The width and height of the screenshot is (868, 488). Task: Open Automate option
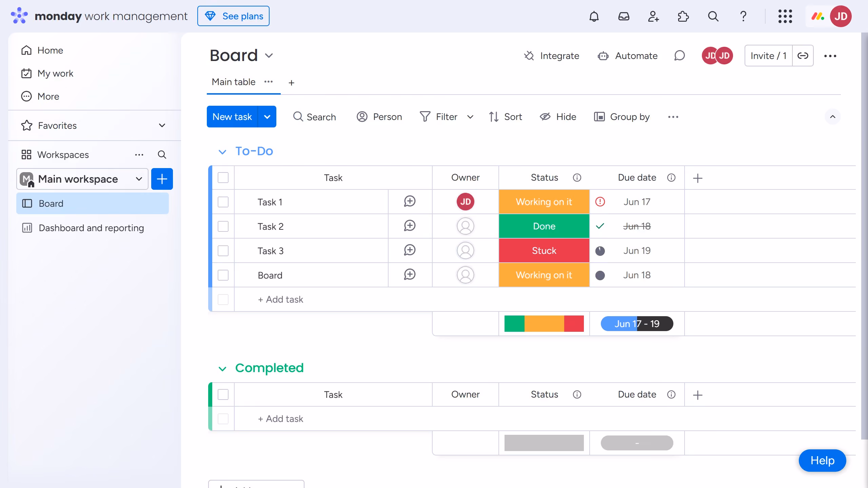click(x=628, y=56)
